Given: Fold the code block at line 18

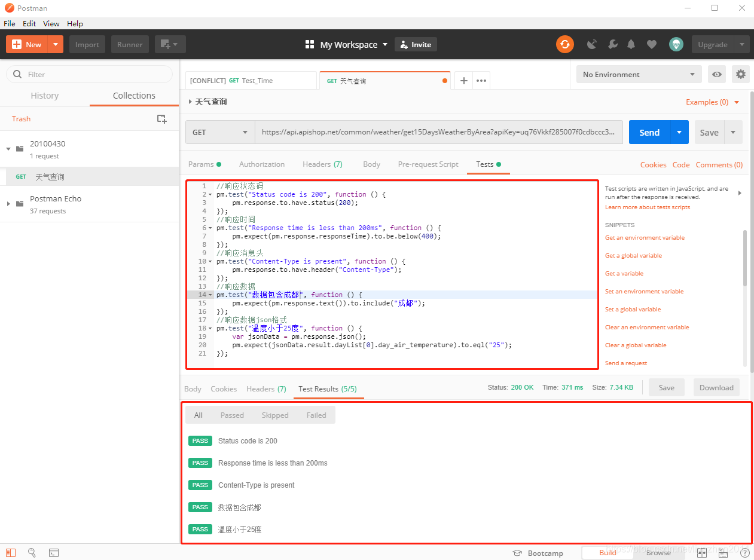Looking at the screenshot, I should (x=210, y=328).
